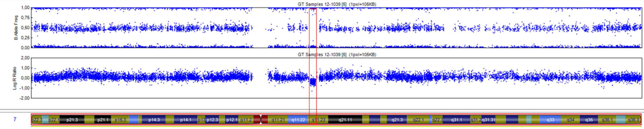The height and width of the screenshot is (129, 644).
Task: Select the B Allele Freq plot title
Action: coord(337,4)
